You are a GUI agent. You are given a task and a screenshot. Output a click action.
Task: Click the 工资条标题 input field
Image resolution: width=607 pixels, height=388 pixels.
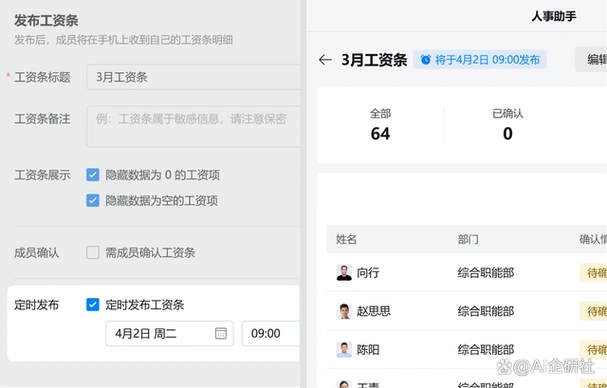[193, 77]
